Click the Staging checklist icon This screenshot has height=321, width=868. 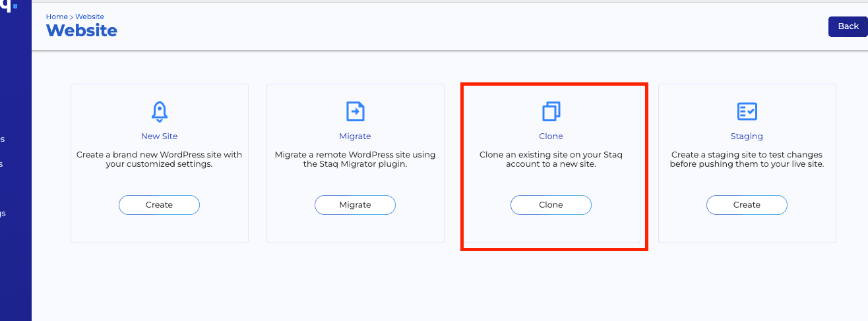tap(747, 111)
